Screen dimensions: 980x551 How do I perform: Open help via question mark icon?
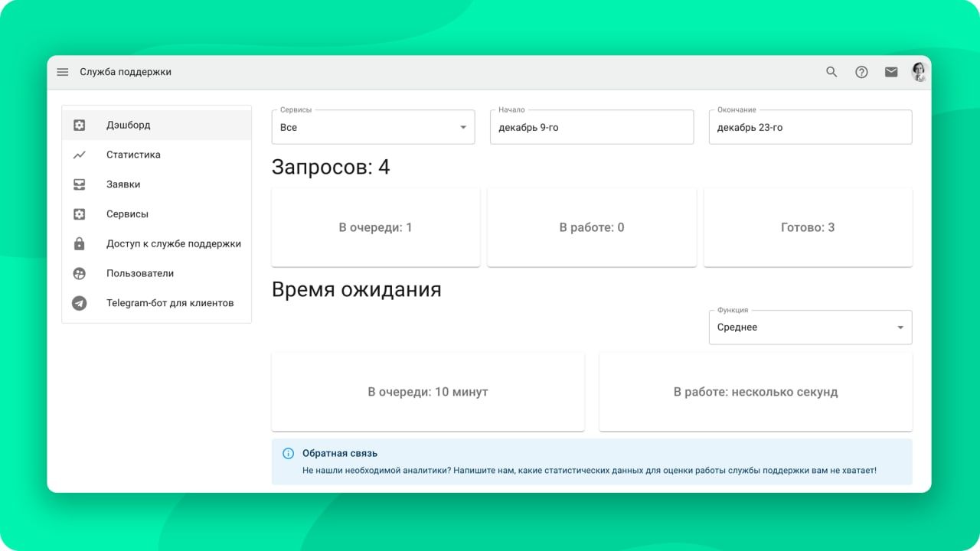[861, 72]
